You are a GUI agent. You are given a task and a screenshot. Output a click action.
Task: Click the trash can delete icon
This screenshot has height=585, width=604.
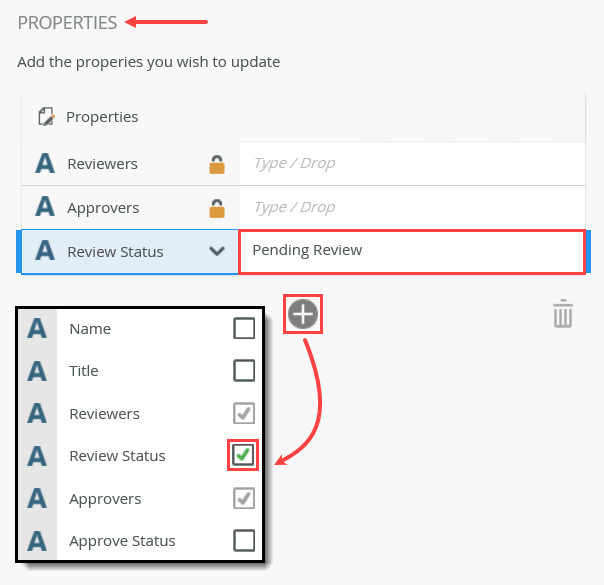[x=563, y=314]
